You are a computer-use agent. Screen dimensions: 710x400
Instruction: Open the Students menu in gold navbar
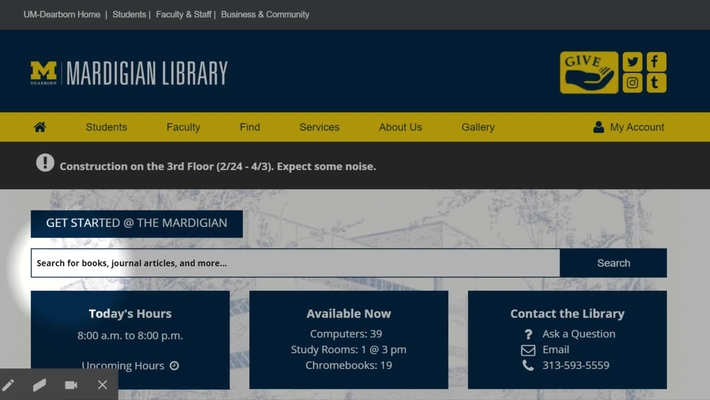pos(106,127)
